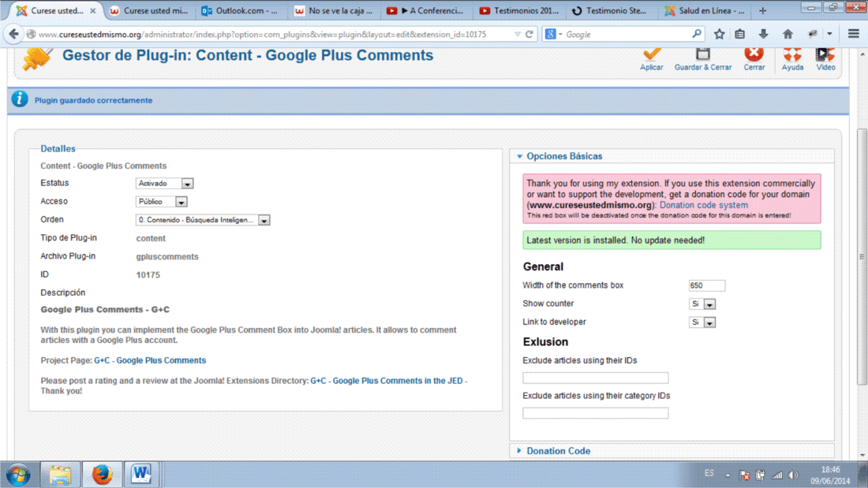Open the Show counter dropdown
This screenshot has height=488, width=868.
[x=702, y=304]
